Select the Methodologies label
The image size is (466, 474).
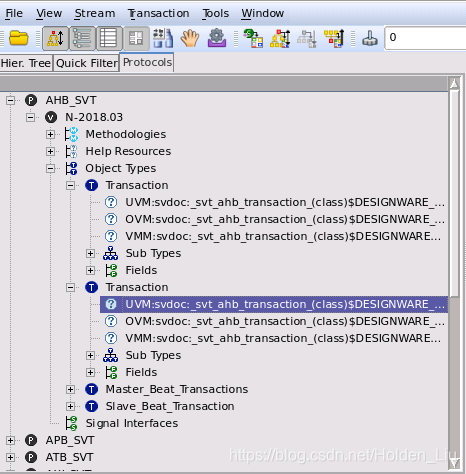click(126, 134)
